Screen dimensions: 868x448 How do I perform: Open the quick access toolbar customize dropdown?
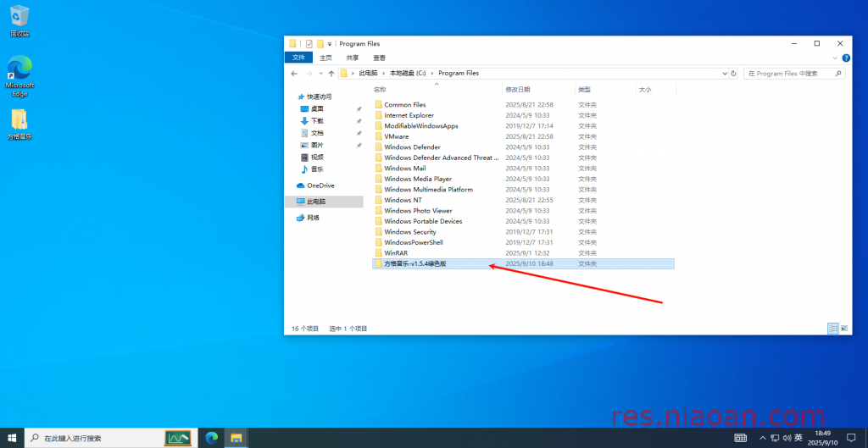tap(330, 44)
